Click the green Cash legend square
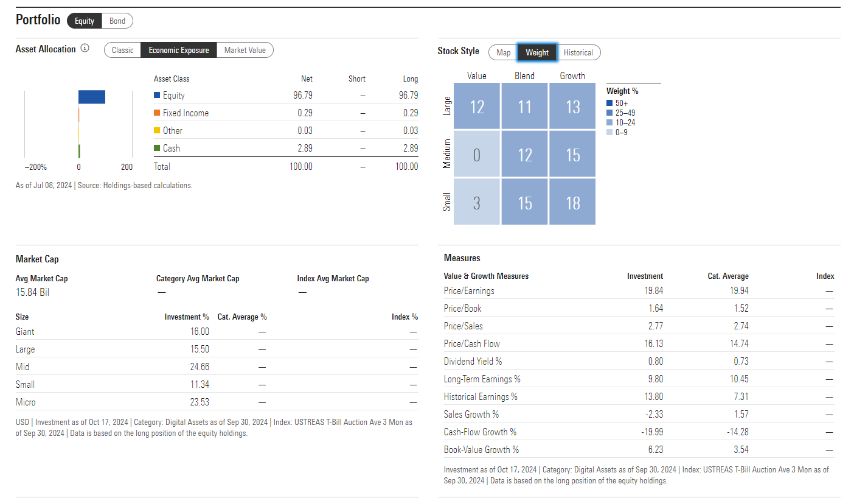 pos(157,148)
